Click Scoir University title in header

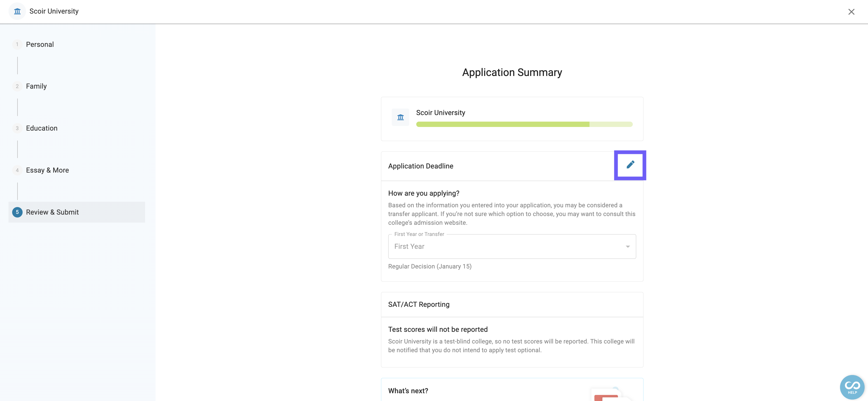pyautogui.click(x=54, y=11)
